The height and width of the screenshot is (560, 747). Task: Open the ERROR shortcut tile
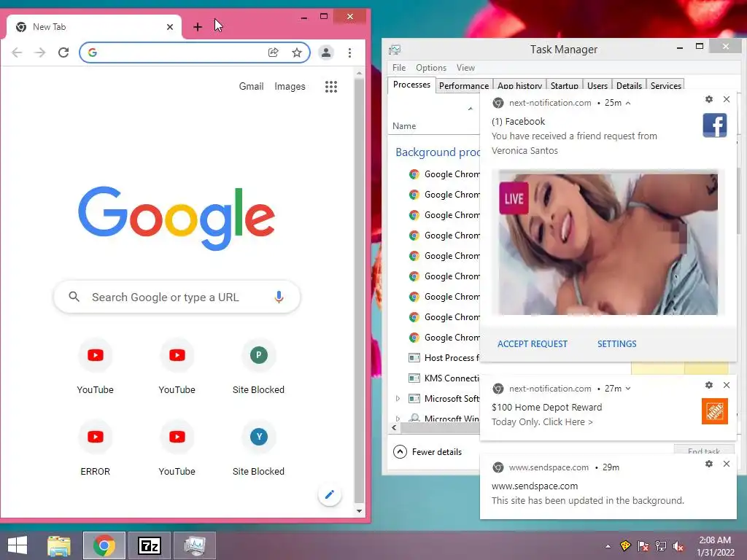[96, 449]
